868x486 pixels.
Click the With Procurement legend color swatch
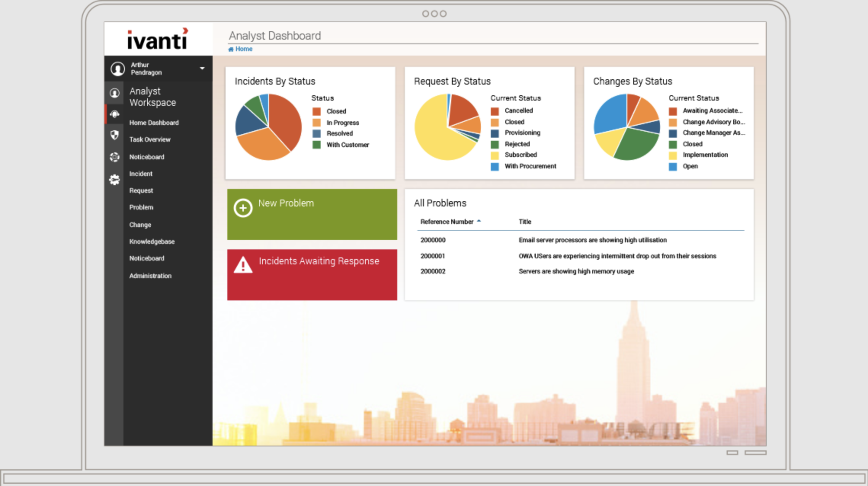point(495,166)
